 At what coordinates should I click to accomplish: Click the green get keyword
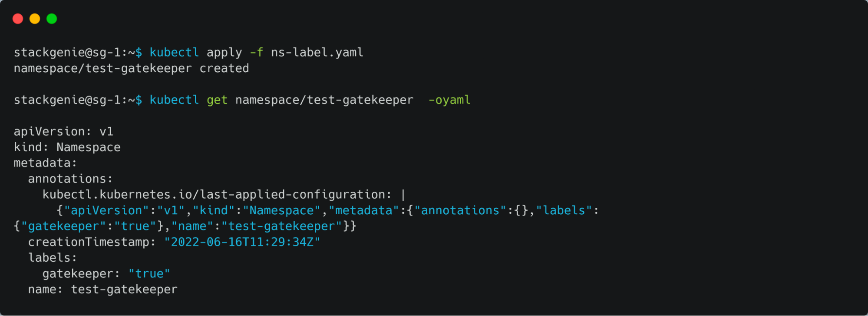[x=217, y=100]
